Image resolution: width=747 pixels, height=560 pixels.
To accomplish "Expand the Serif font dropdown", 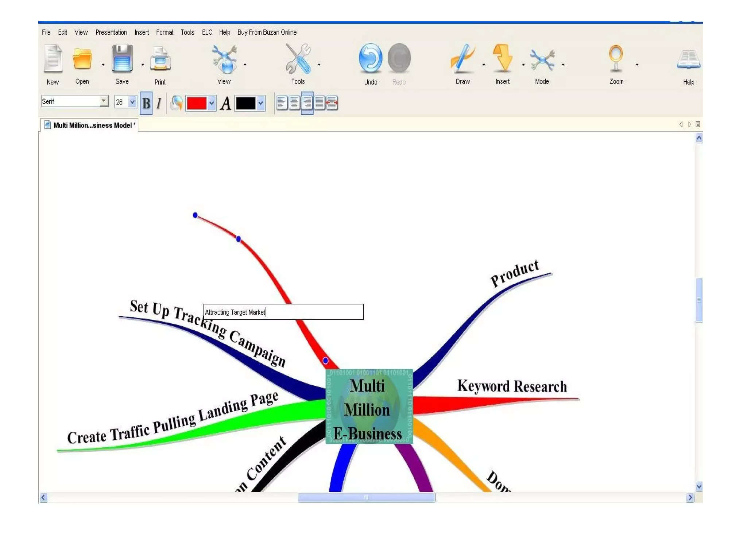I will [x=104, y=101].
